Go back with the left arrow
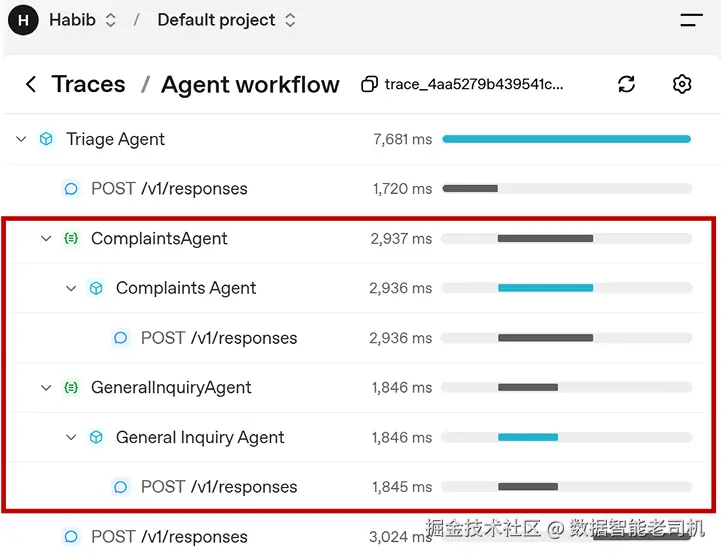This screenshot has width=721, height=555. pyautogui.click(x=31, y=84)
